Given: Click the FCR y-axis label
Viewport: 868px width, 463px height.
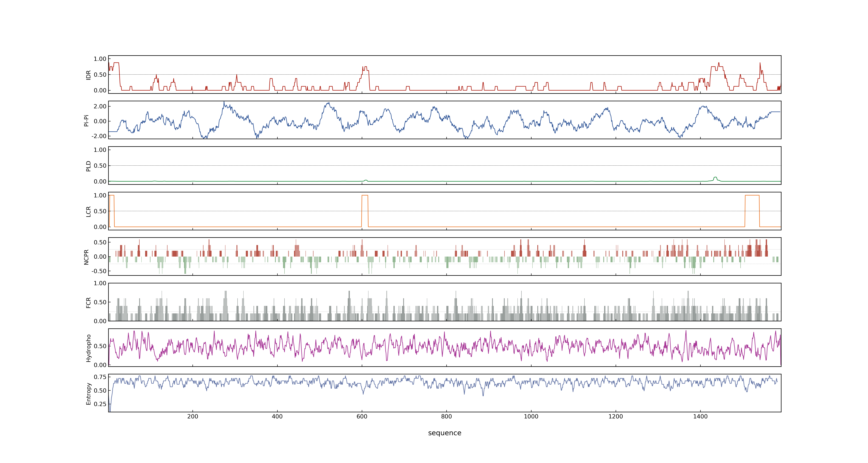Looking at the screenshot, I should 88,302.
